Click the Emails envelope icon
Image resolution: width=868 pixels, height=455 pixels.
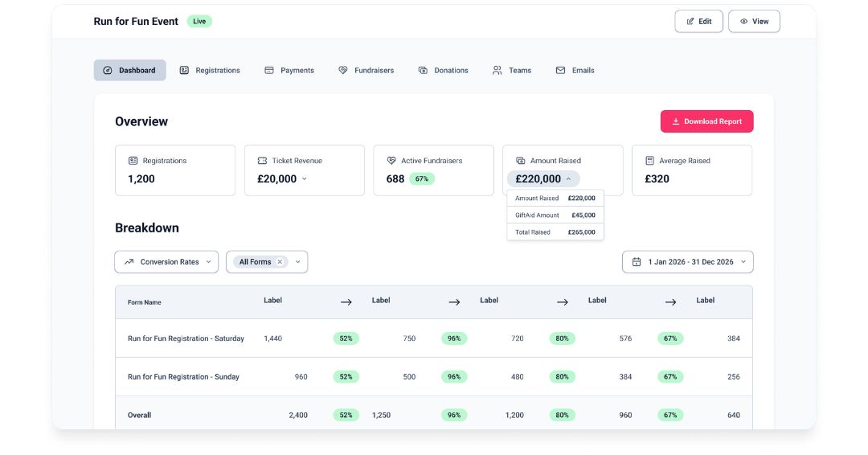click(x=561, y=70)
